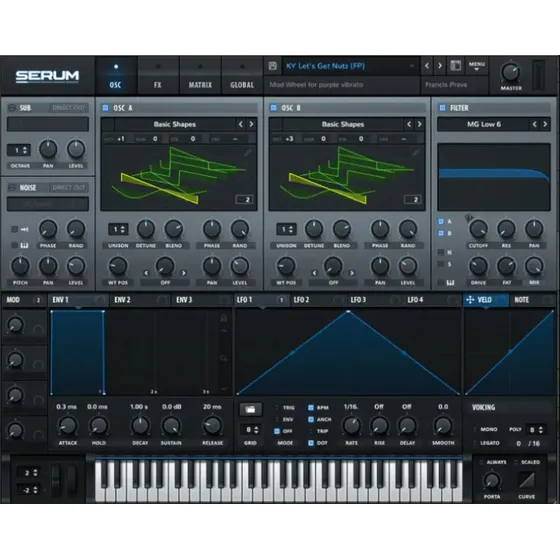
Task: Open the OSC B Basic Shapes wavetable menu
Action: (x=343, y=124)
